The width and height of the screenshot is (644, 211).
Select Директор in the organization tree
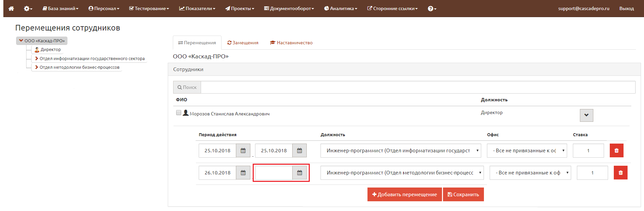click(x=51, y=50)
